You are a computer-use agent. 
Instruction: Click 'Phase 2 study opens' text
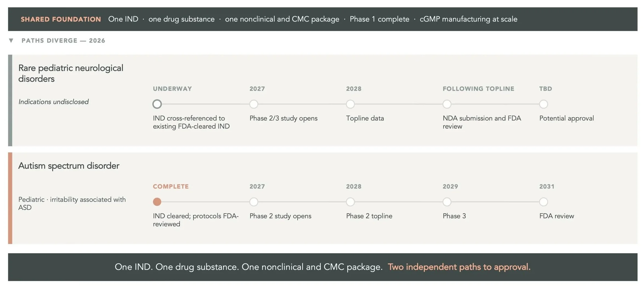[280, 216]
